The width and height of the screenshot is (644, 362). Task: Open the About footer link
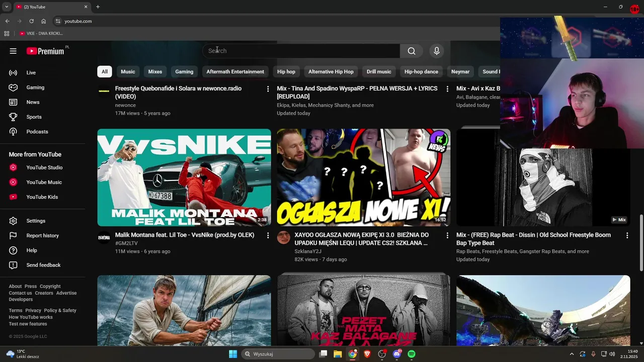tap(15, 287)
